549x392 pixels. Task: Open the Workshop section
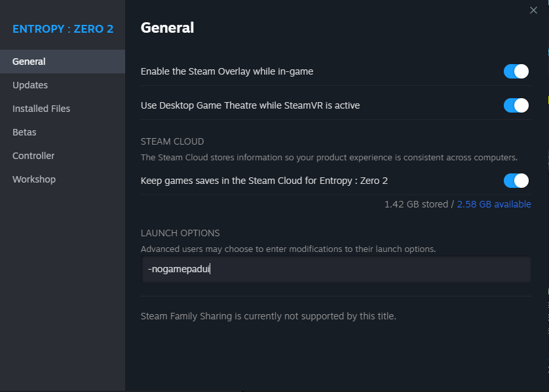[34, 179]
